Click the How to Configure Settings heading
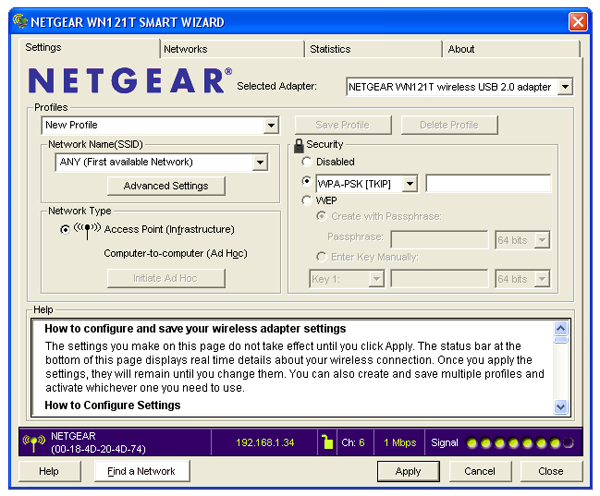Screen dimensions: 600x496 (112, 405)
